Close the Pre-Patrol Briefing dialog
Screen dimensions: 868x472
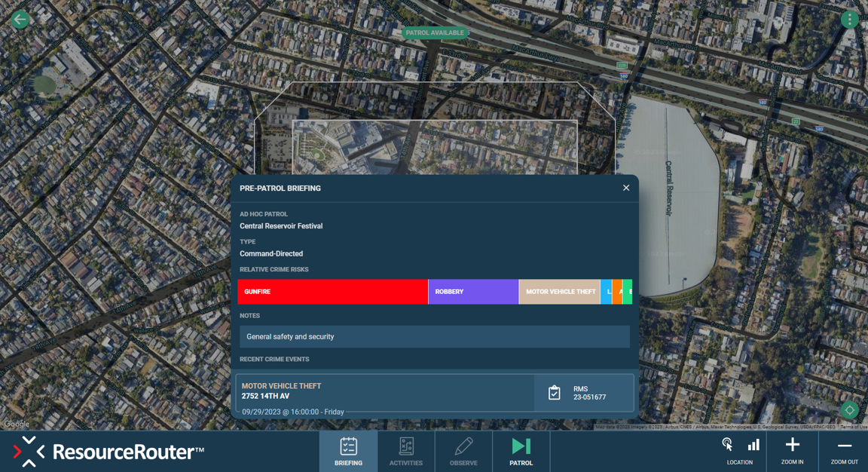tap(626, 188)
